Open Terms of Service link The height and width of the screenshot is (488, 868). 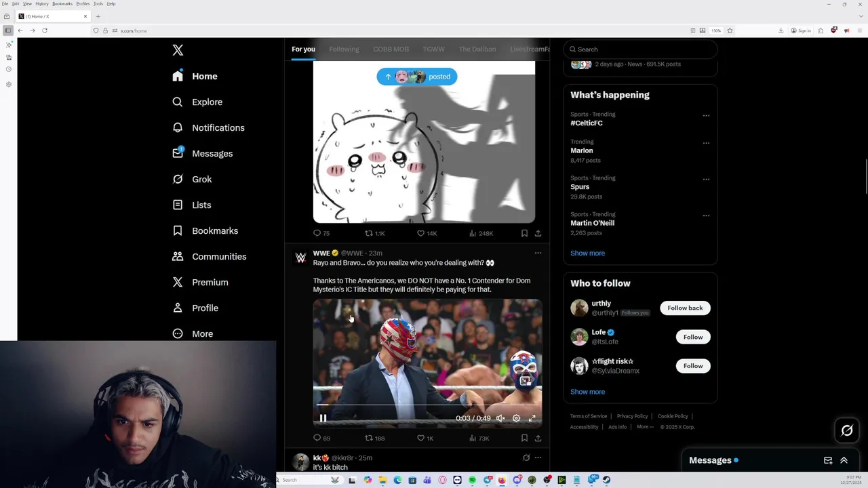tap(589, 416)
